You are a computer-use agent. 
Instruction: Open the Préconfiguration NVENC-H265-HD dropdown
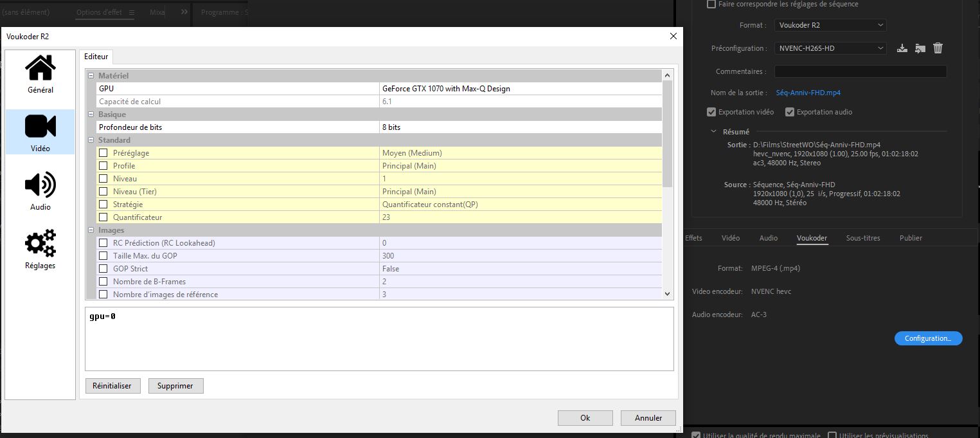click(x=830, y=48)
